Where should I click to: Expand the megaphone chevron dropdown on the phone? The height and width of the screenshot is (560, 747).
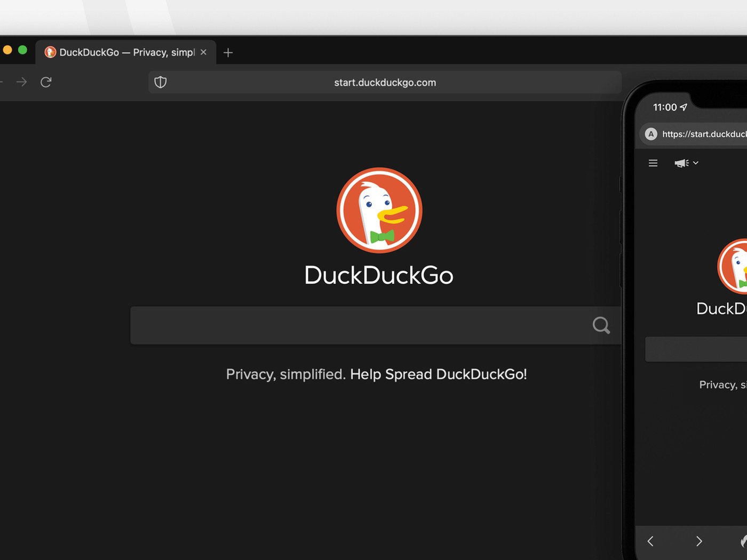point(695,163)
